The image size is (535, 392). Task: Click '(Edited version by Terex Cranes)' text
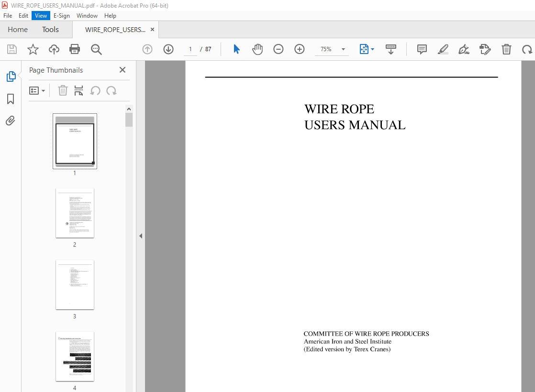pyautogui.click(x=347, y=349)
